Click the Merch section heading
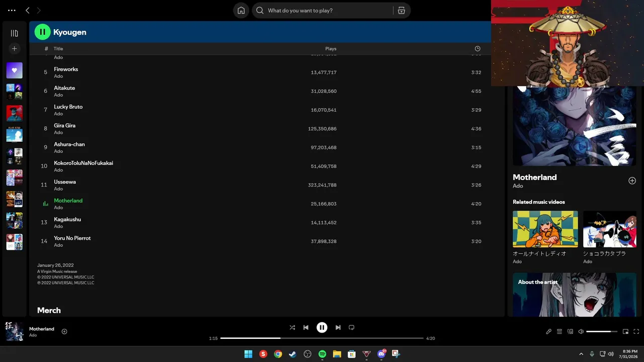 coord(49,310)
